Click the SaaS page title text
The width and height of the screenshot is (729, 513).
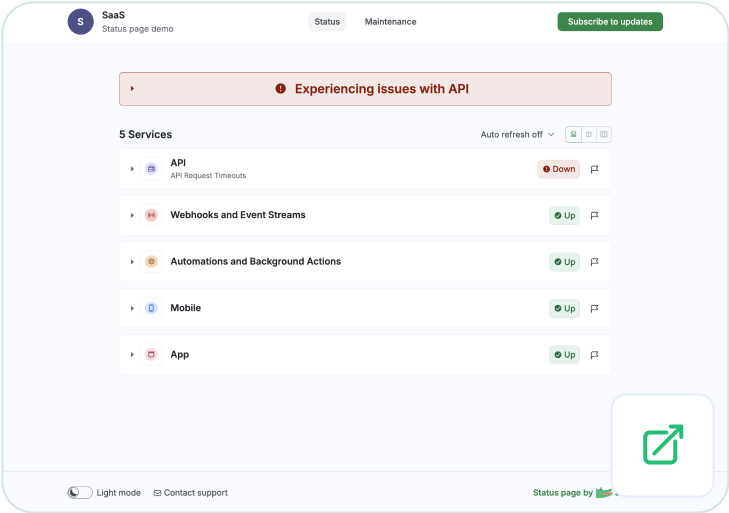tap(113, 15)
